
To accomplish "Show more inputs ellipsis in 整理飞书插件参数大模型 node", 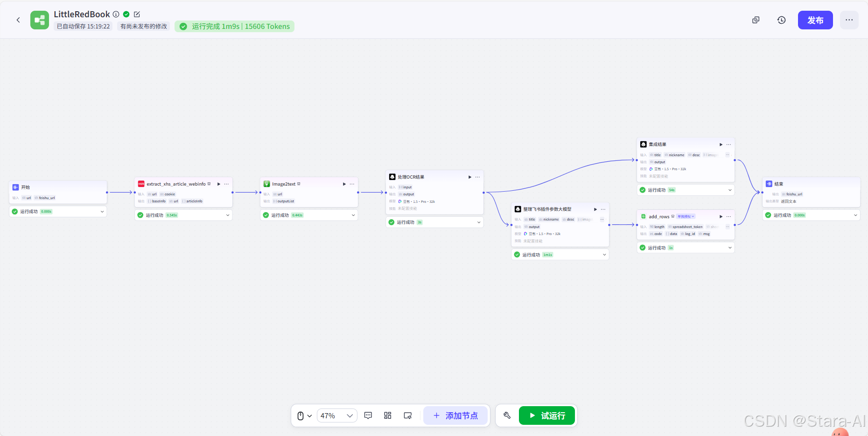I will (602, 219).
